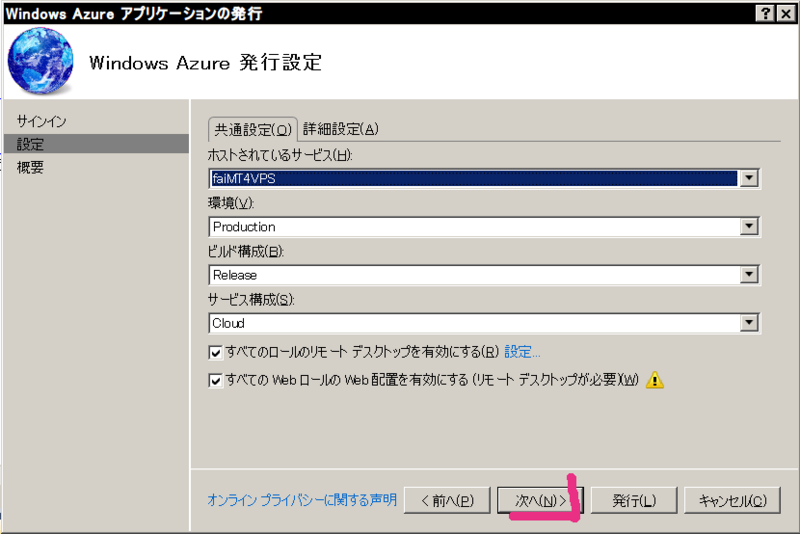Click the Windows Azure 発行設定 heading
This screenshot has height=534, width=800.
(205, 63)
